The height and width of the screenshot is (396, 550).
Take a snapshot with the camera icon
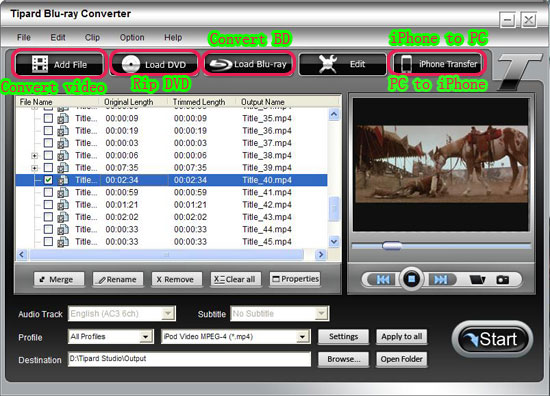coord(503,280)
